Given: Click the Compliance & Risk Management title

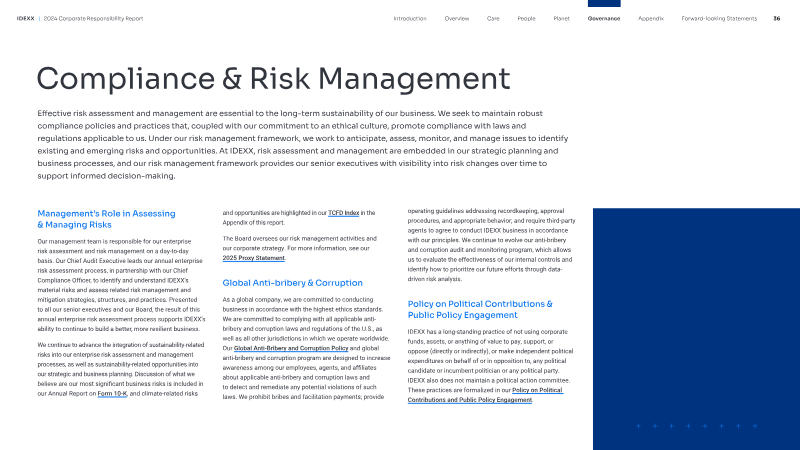Looking at the screenshot, I should coord(273,79).
